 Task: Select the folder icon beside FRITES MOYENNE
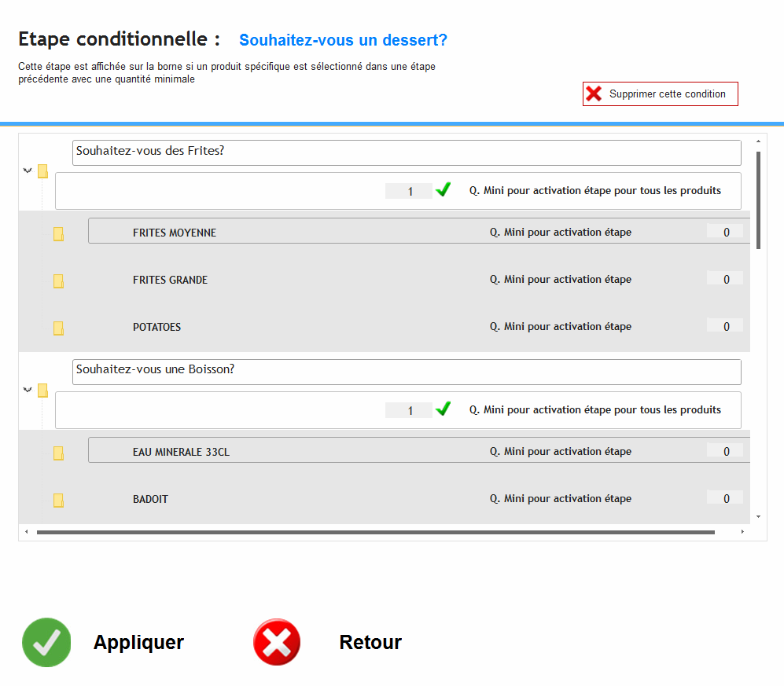pyautogui.click(x=58, y=234)
